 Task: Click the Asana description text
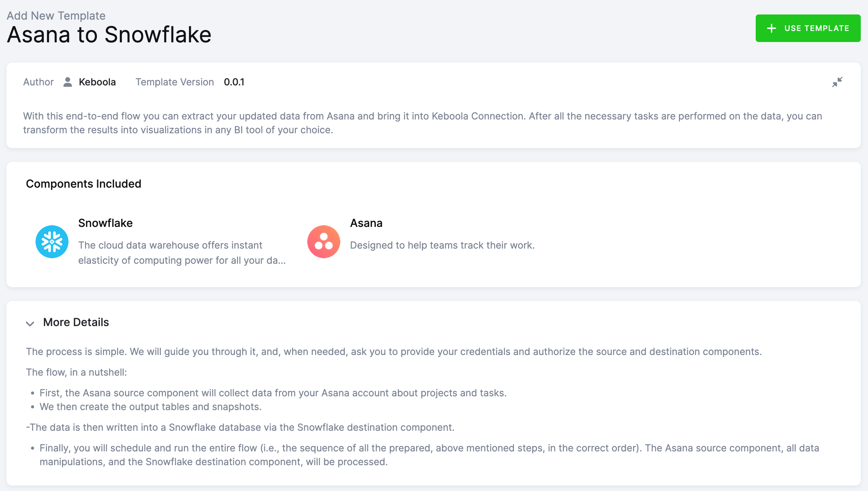click(442, 245)
